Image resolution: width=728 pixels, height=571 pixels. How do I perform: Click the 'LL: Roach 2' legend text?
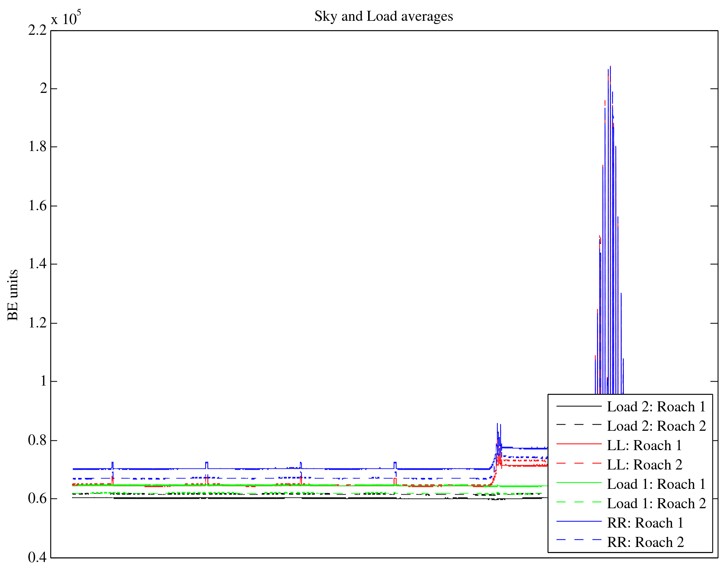point(644,465)
